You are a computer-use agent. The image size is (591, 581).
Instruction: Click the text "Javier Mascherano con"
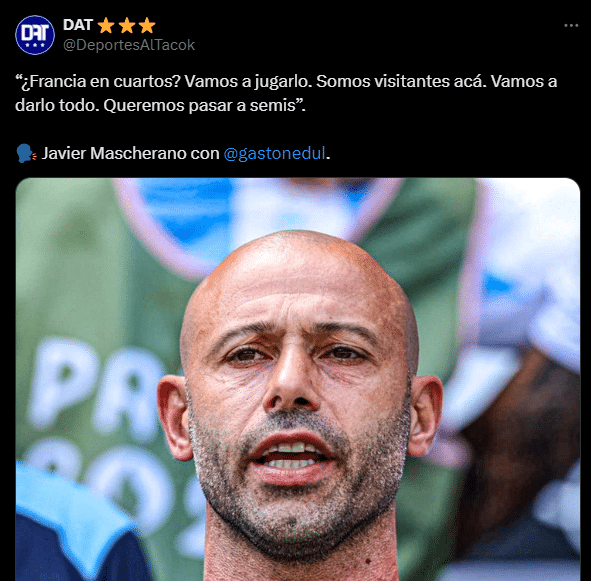pyautogui.click(x=130, y=153)
